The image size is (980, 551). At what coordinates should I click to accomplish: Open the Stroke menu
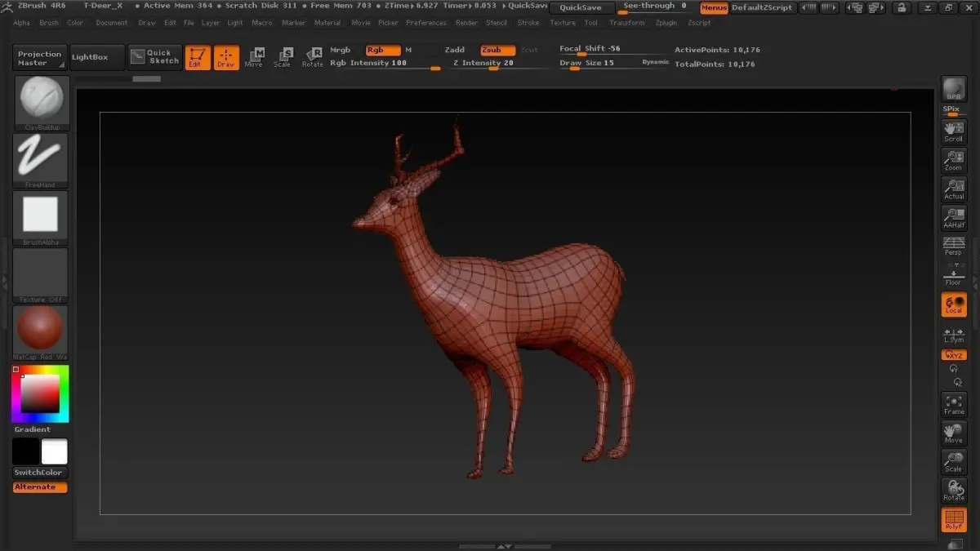pos(528,23)
